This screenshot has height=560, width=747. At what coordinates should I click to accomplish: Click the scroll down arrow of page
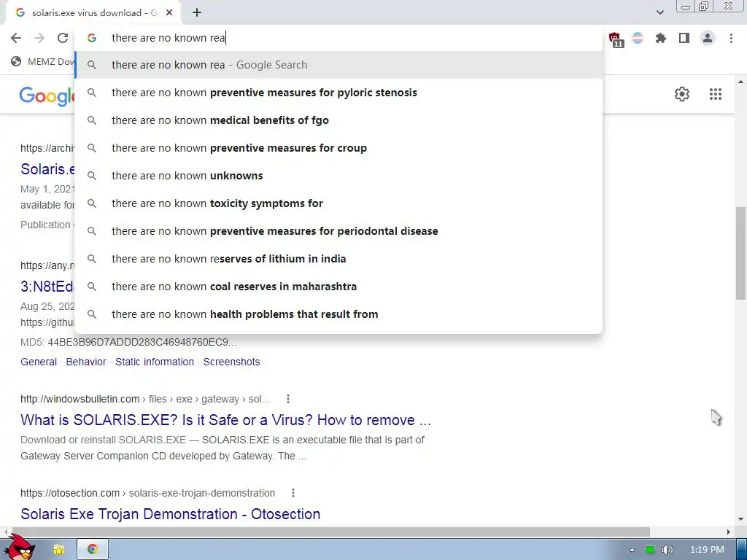(740, 519)
